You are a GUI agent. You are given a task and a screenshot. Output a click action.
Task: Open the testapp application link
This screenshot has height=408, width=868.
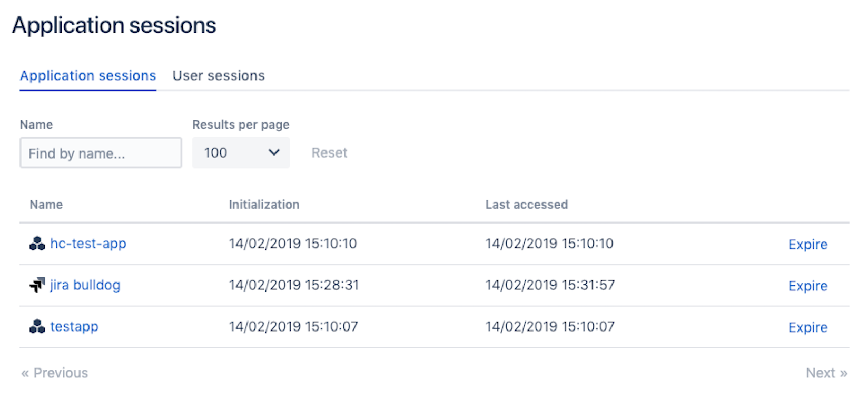coord(74,327)
